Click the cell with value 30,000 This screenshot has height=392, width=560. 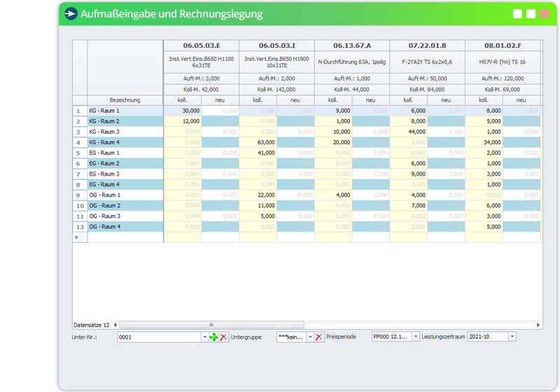183,111
